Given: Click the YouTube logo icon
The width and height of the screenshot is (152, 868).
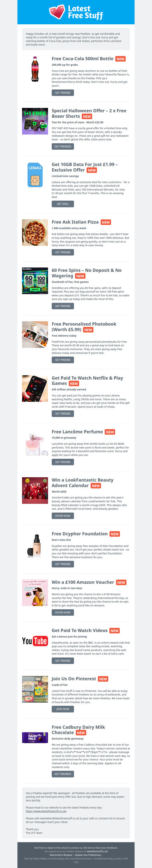Looking at the screenshot, I should point(35,641).
